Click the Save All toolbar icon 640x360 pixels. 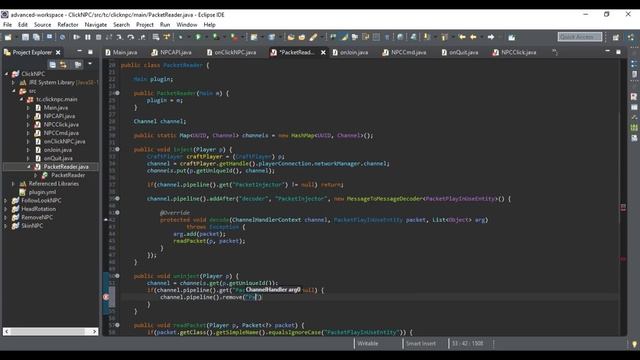36,37
